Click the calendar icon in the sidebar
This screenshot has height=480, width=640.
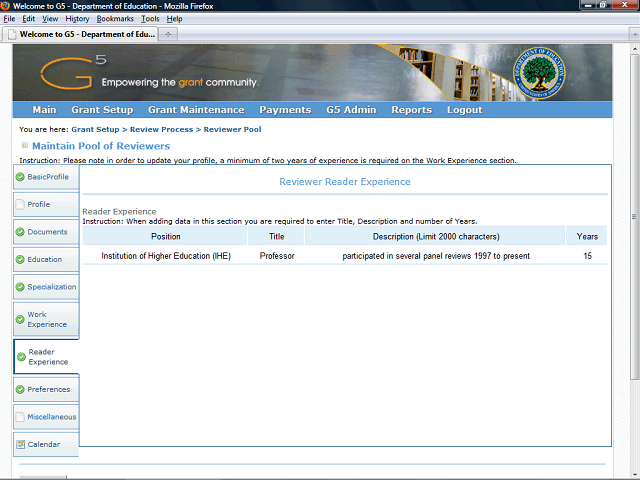[x=20, y=444]
